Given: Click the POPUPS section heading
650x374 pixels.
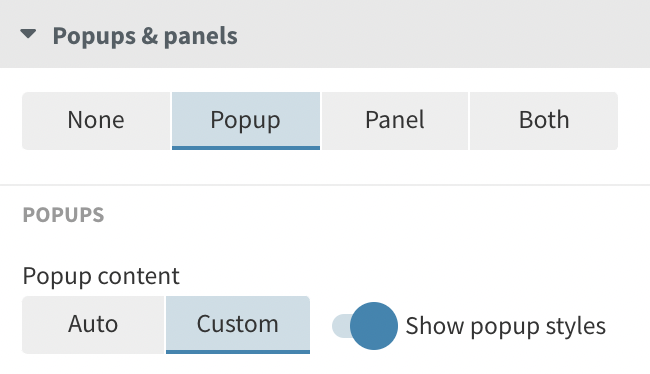Looking at the screenshot, I should click(x=63, y=215).
